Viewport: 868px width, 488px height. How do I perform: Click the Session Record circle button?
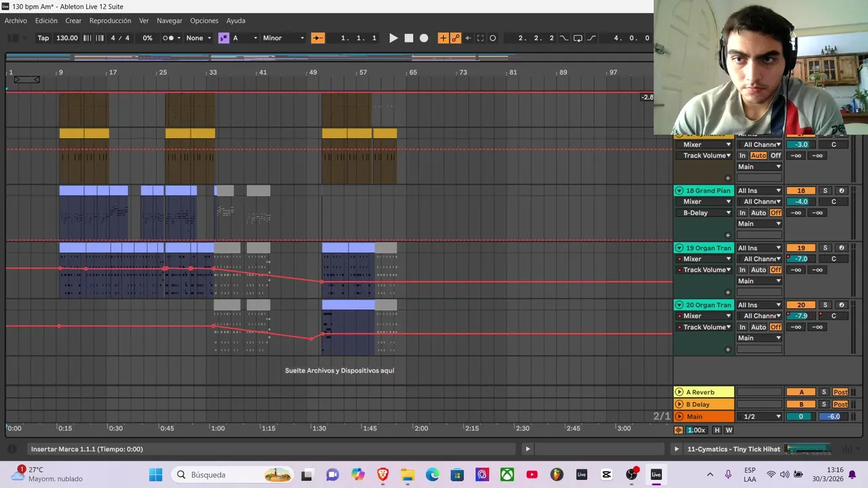(x=493, y=38)
